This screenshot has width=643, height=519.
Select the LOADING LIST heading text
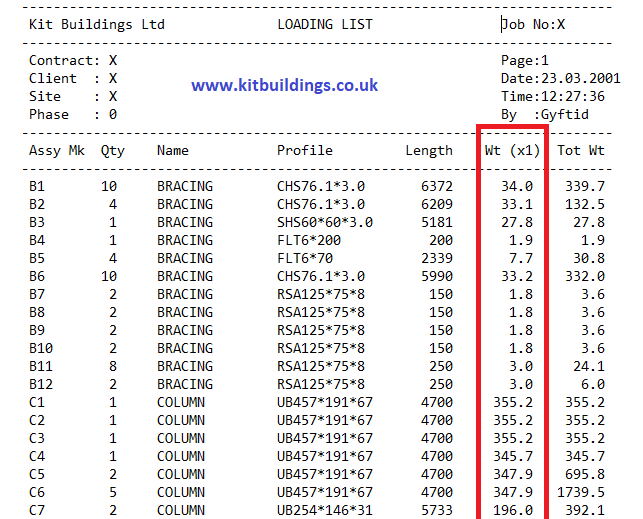pyautogui.click(x=325, y=25)
